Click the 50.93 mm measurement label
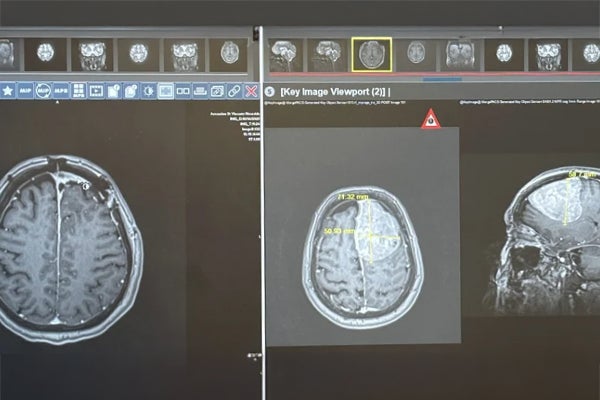 point(339,231)
